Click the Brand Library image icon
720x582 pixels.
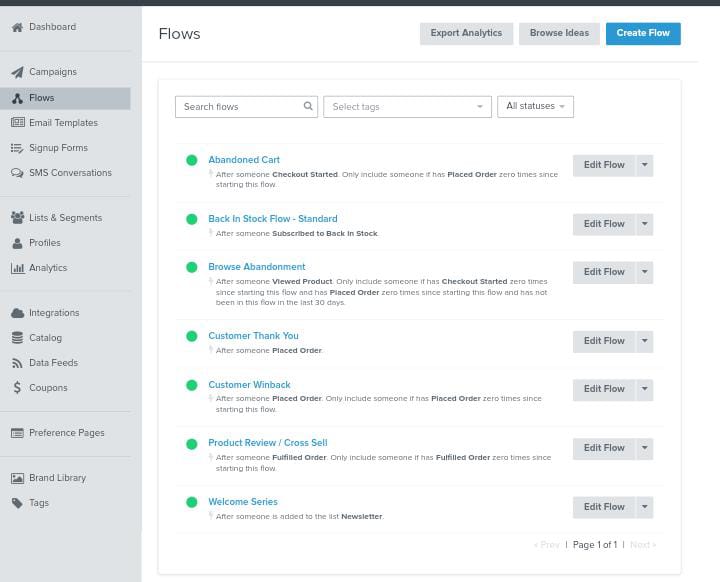[x=17, y=478]
